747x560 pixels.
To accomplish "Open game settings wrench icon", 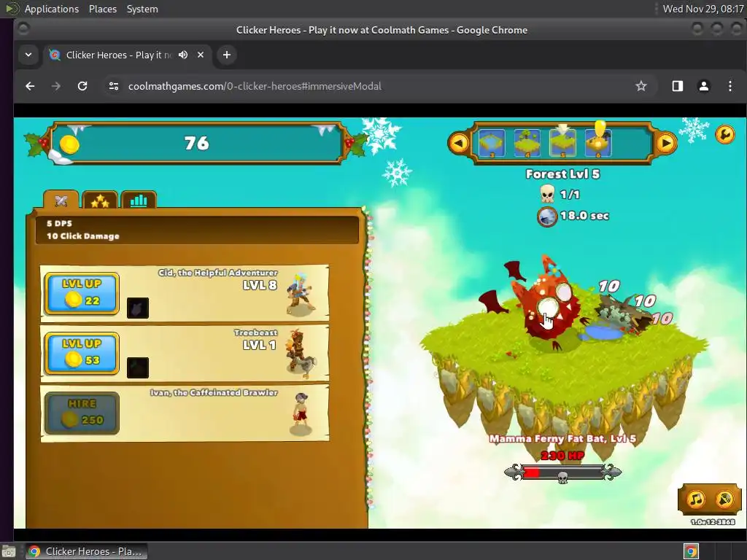I will 724,135.
